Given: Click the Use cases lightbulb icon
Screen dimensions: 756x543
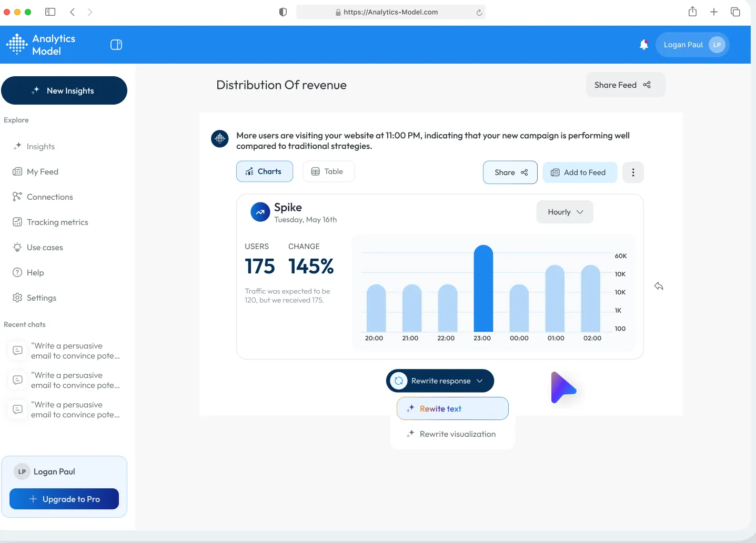Looking at the screenshot, I should point(17,247).
